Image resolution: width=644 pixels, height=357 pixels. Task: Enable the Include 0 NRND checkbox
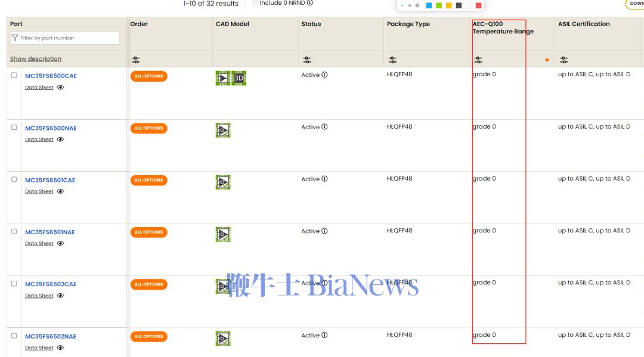coord(255,3)
